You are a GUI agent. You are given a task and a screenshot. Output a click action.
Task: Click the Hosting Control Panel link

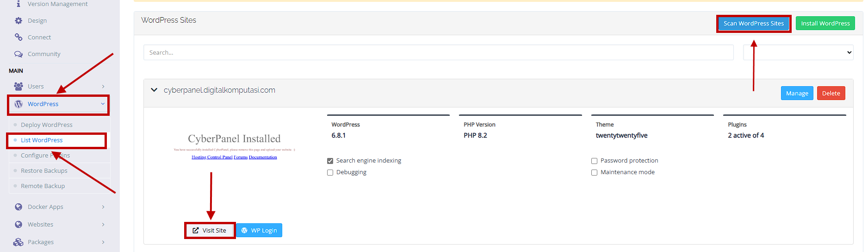click(x=212, y=157)
